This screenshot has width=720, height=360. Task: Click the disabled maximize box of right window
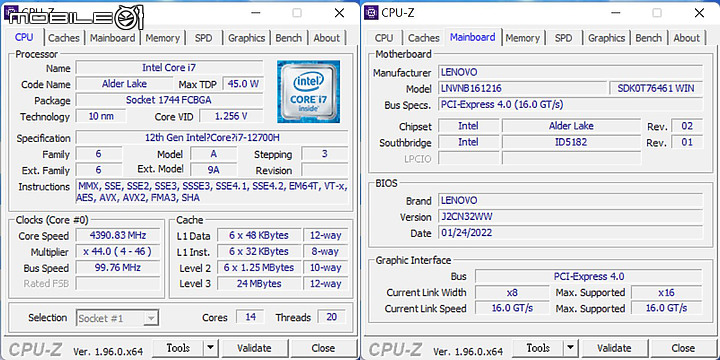pos(657,13)
